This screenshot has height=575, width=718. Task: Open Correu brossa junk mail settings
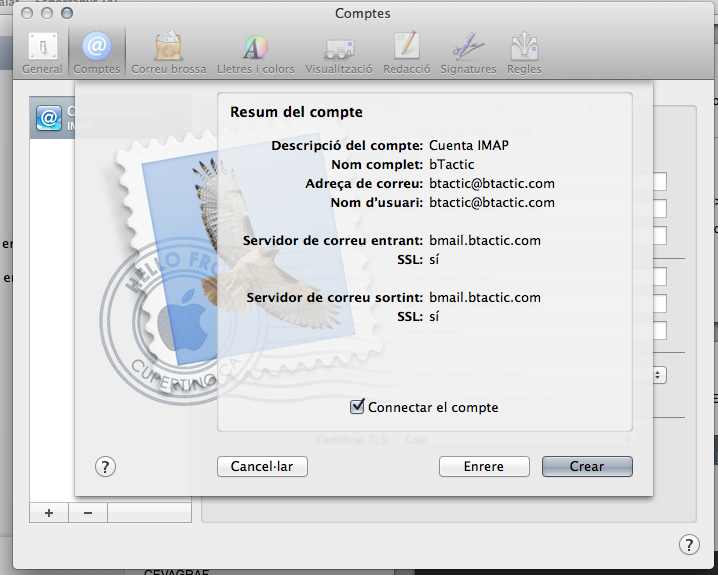coord(169,53)
